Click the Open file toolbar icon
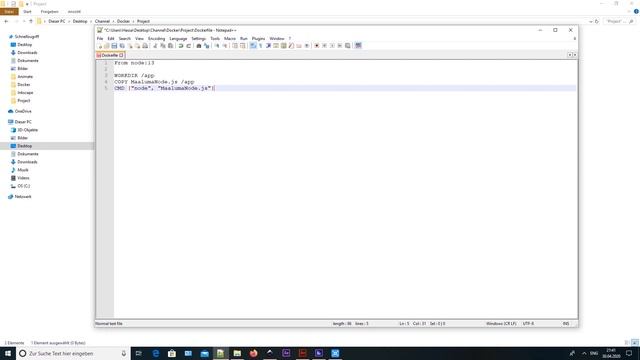This screenshot has height=360, width=640. (x=107, y=46)
